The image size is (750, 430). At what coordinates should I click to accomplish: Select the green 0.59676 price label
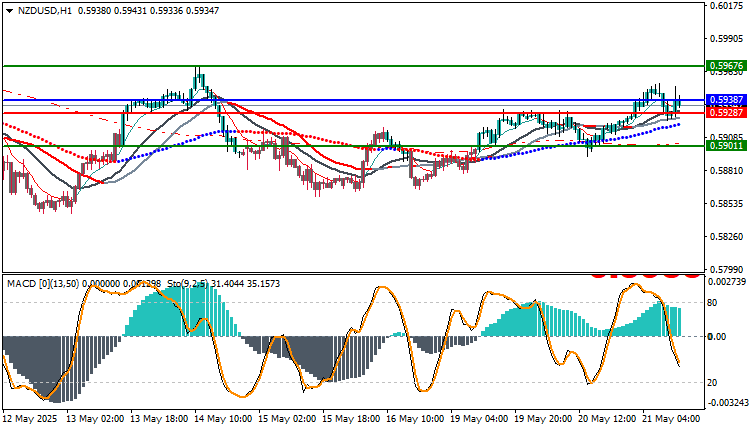[x=727, y=66]
